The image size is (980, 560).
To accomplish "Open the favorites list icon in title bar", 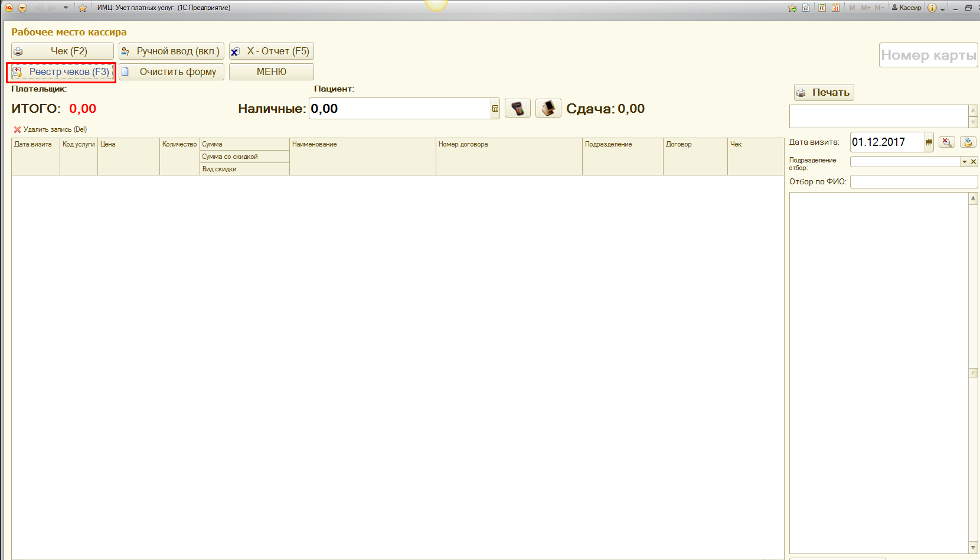I will click(806, 8).
